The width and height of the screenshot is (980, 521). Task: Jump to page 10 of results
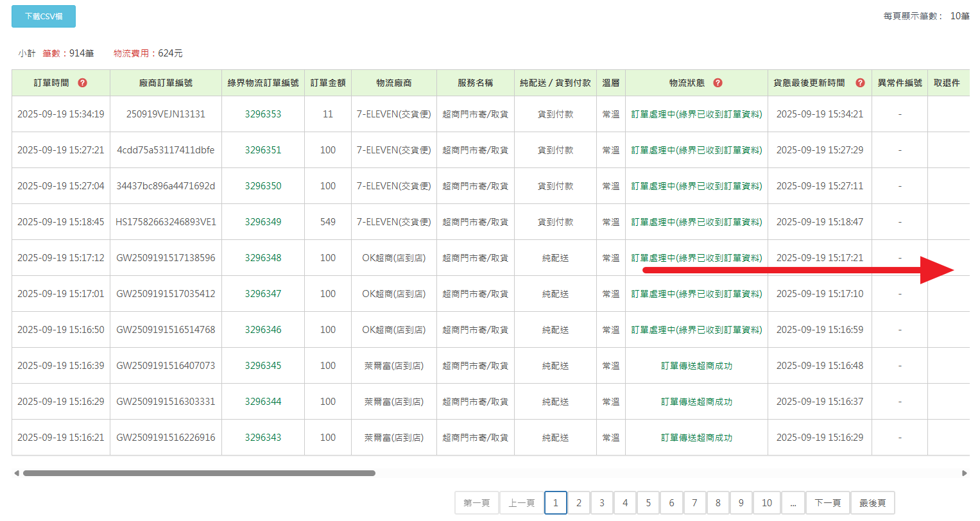766,503
